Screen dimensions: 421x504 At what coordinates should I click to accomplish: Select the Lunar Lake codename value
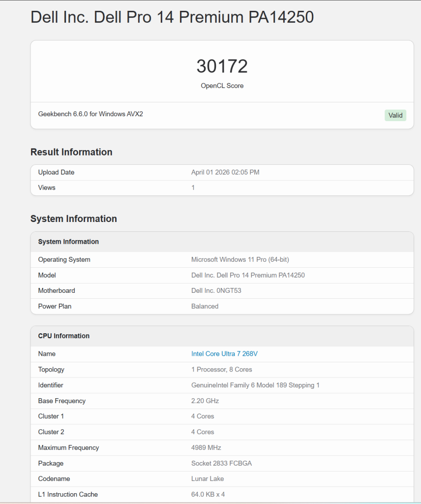click(x=208, y=479)
